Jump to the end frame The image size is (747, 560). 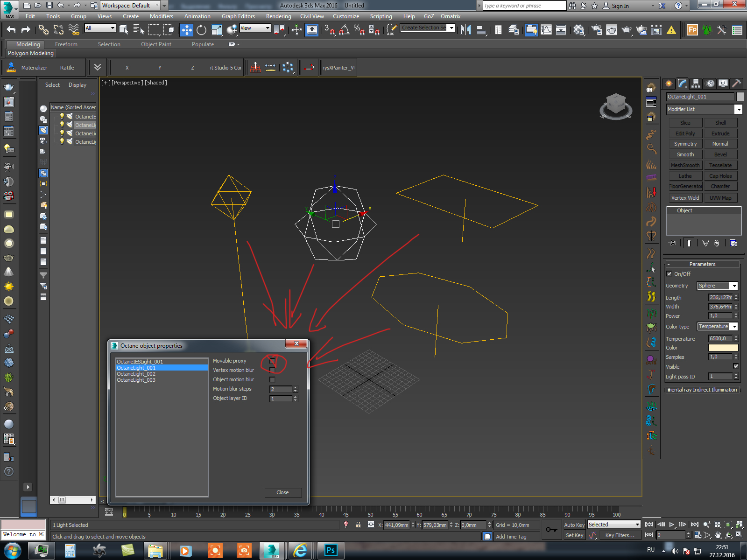[695, 525]
